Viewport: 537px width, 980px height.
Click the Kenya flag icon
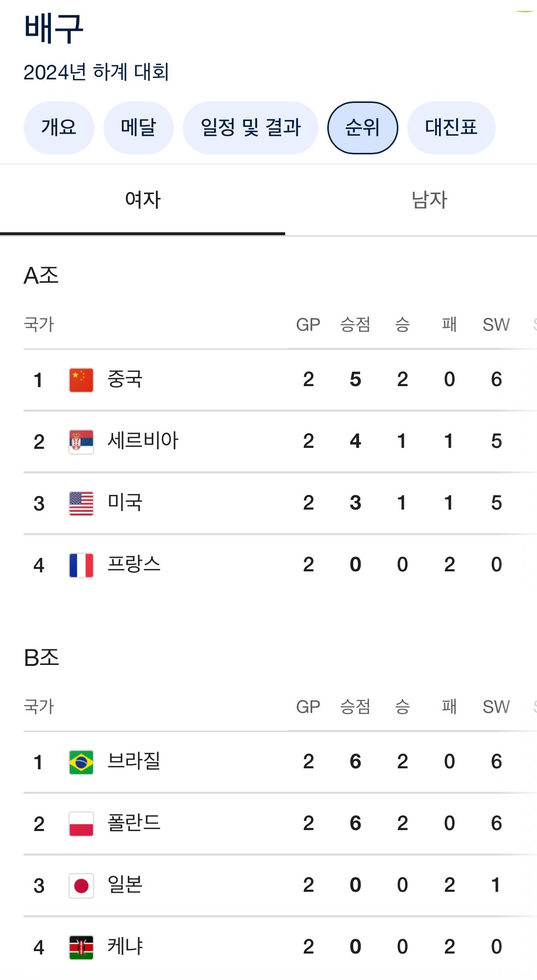[x=81, y=948]
